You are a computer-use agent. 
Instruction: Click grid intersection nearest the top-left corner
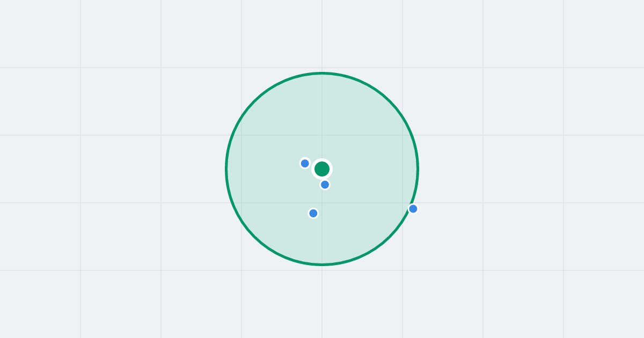[x=80, y=68]
